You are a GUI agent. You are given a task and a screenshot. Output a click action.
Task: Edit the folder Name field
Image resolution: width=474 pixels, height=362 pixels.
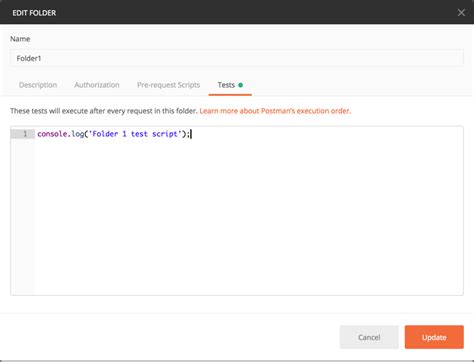coord(237,58)
